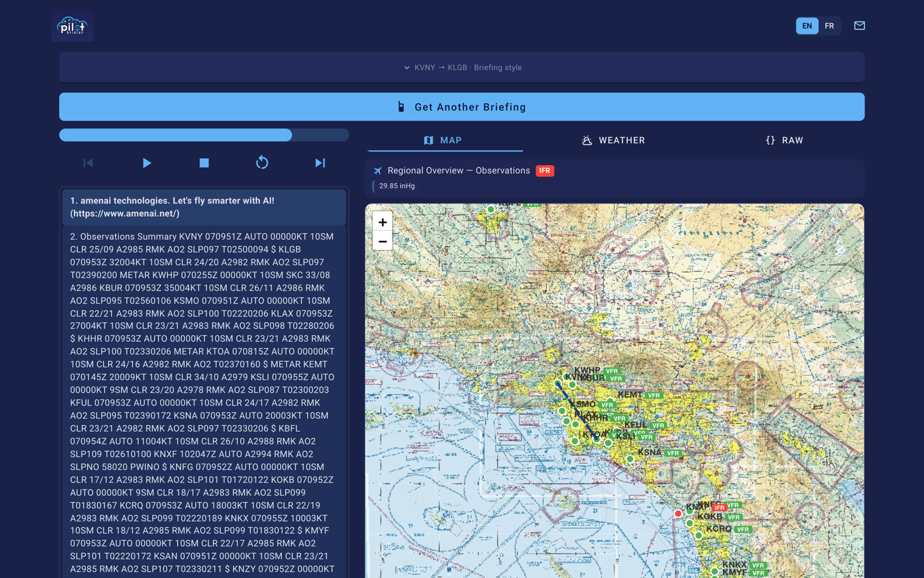Play the briefing audio
Screen dimensions: 924x578
tap(146, 163)
